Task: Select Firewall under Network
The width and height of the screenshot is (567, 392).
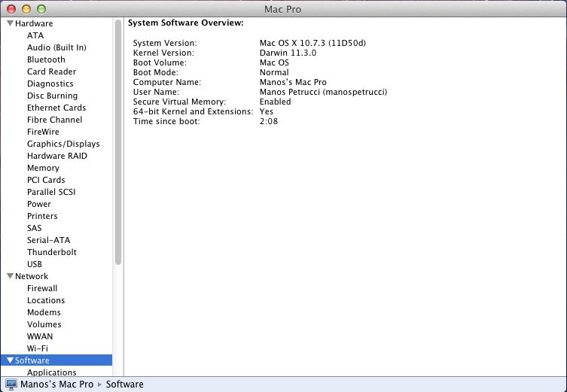Action: coord(42,288)
